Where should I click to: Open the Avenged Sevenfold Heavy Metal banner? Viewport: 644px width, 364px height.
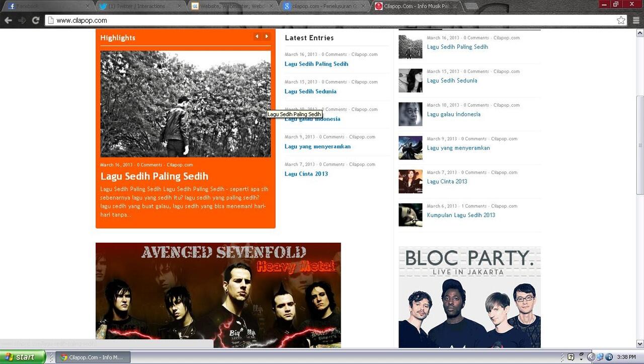[218, 295]
